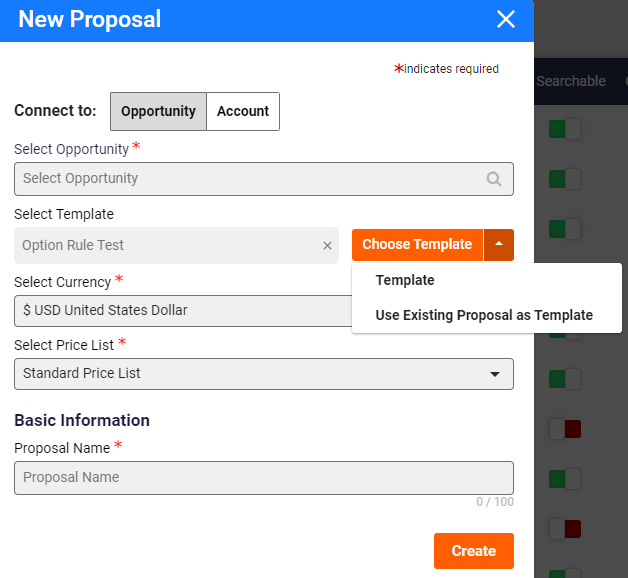Switch connection to Account

243,111
